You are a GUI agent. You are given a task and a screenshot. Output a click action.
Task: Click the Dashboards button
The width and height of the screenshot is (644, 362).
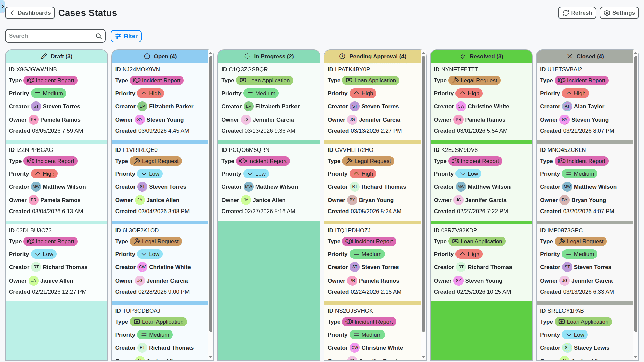point(30,13)
